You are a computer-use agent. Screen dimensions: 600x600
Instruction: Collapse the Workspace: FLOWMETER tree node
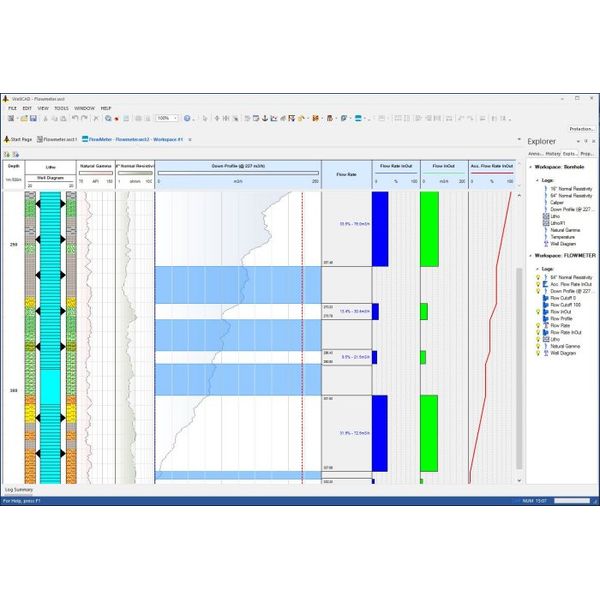click(x=530, y=255)
